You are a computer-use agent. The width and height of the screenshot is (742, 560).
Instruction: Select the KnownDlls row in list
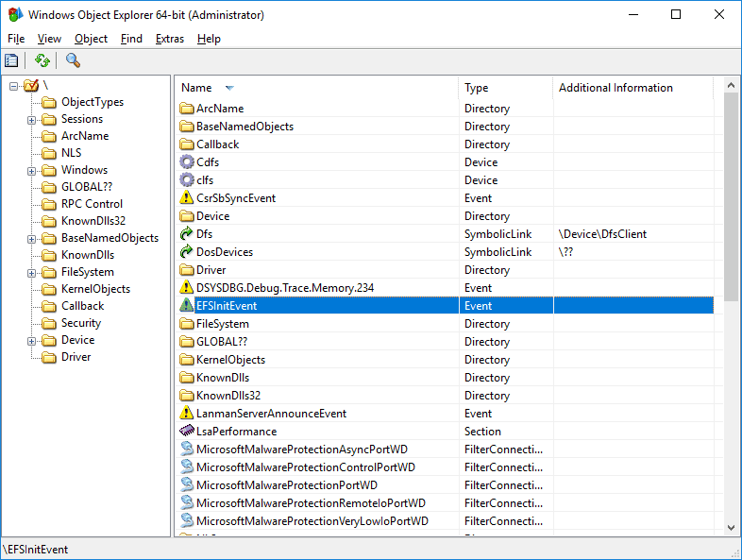tap(445, 378)
